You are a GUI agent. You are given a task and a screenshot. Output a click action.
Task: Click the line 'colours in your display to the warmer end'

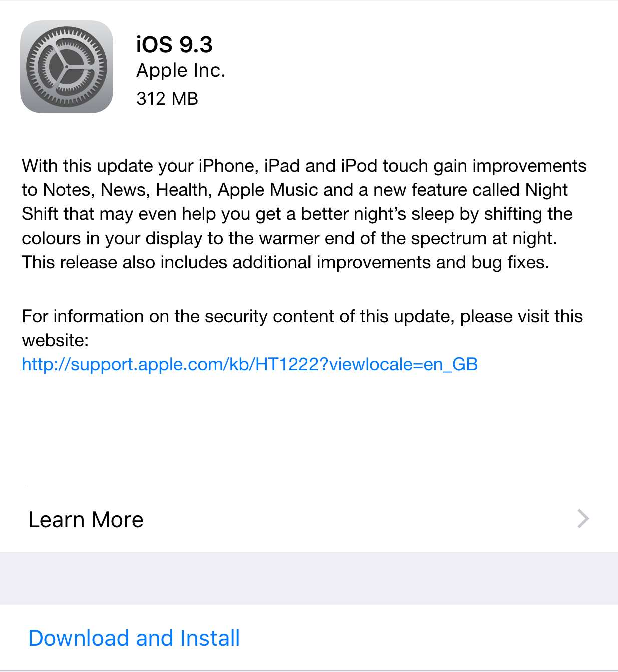click(x=289, y=238)
